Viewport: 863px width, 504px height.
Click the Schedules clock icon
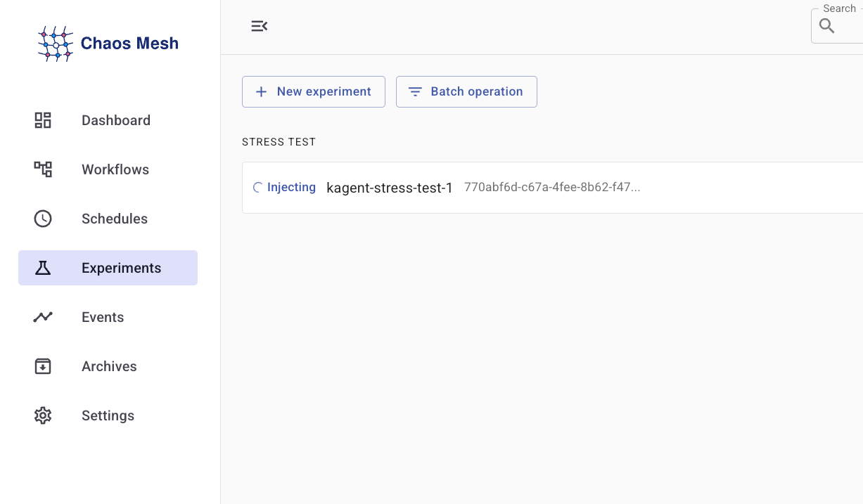coord(43,219)
